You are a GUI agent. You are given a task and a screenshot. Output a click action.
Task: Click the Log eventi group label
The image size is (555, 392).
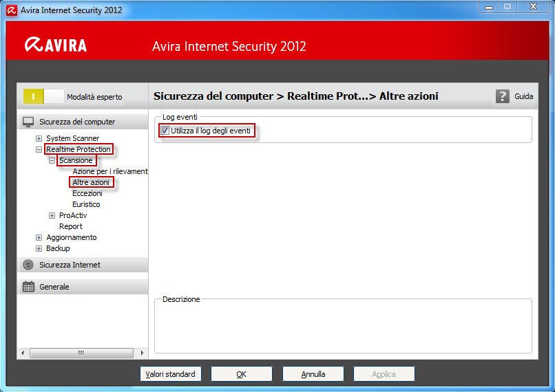click(180, 117)
